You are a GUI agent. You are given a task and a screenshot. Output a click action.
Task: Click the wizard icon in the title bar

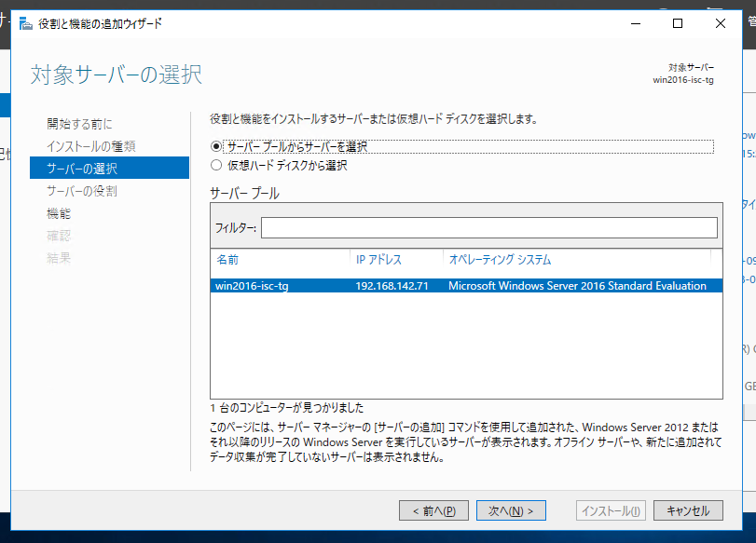pyautogui.click(x=26, y=23)
